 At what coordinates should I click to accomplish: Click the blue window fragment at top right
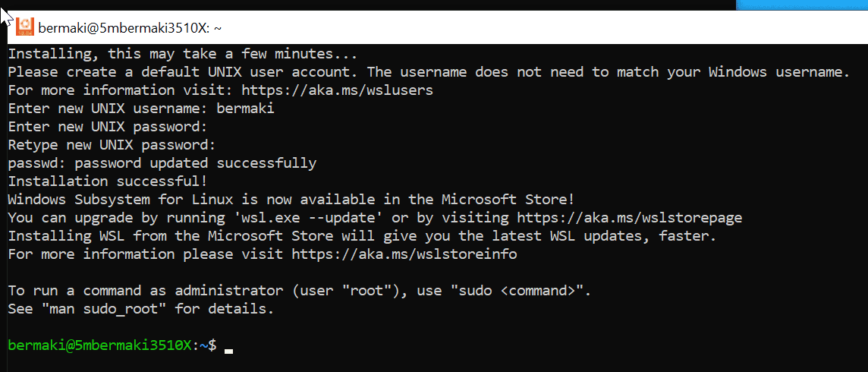click(x=802, y=5)
